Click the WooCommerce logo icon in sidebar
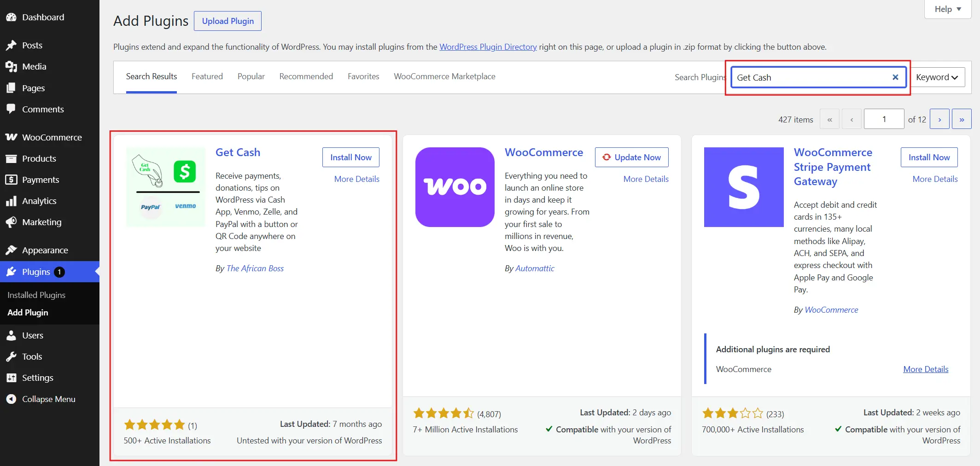This screenshot has width=980, height=466. tap(12, 137)
